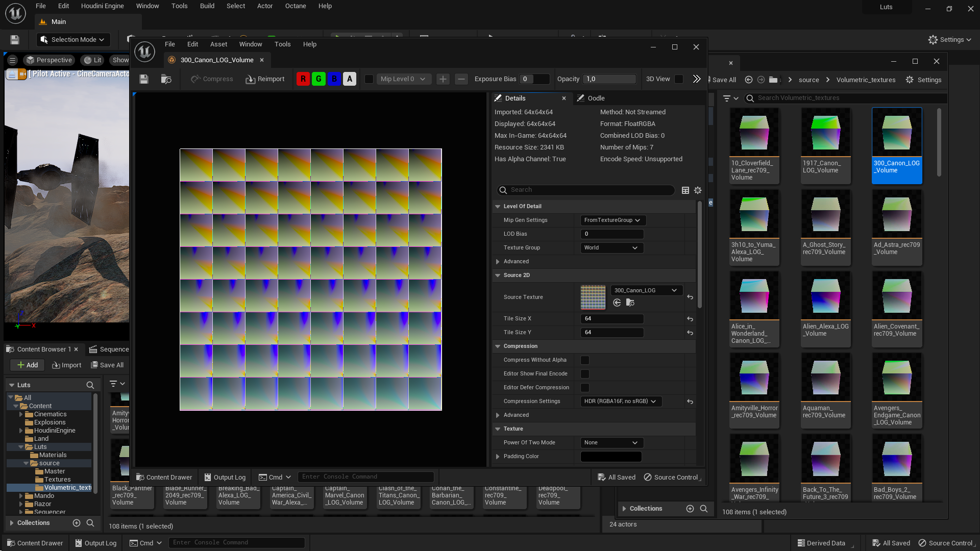The image size is (980, 551).
Task: Toggle the Editor Defer Compression checkbox
Action: click(x=585, y=388)
